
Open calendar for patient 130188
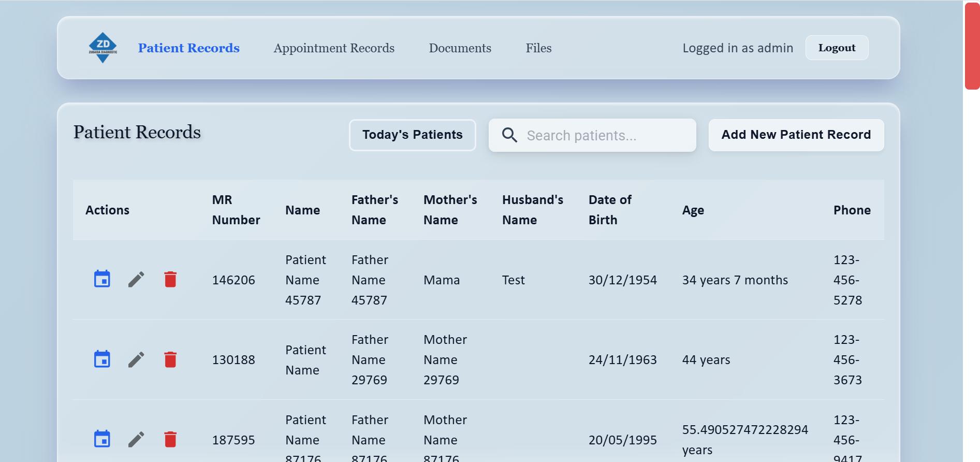(102, 359)
